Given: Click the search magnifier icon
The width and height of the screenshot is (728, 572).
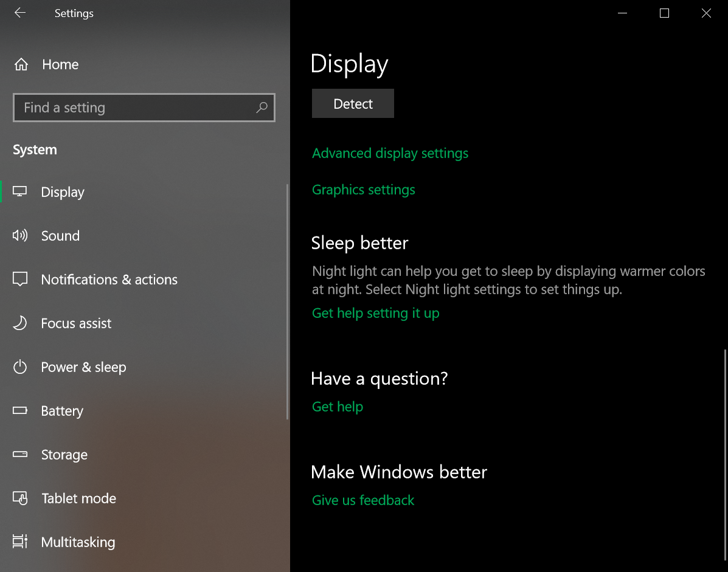Looking at the screenshot, I should [x=262, y=108].
